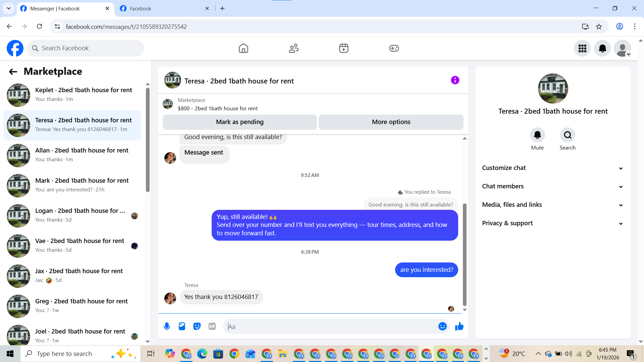Click the chat messages scrollbar
The image size is (644, 362).
click(465, 255)
